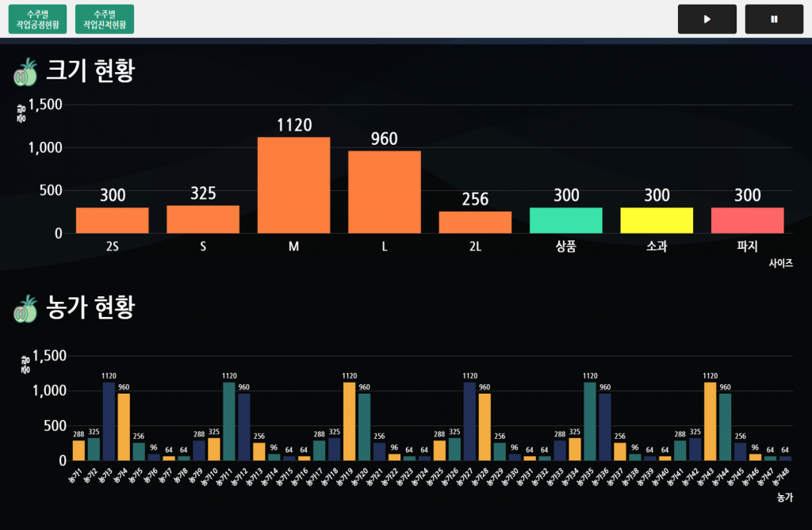Click the teal 농가20 bar
812x530 pixels.
365,427
